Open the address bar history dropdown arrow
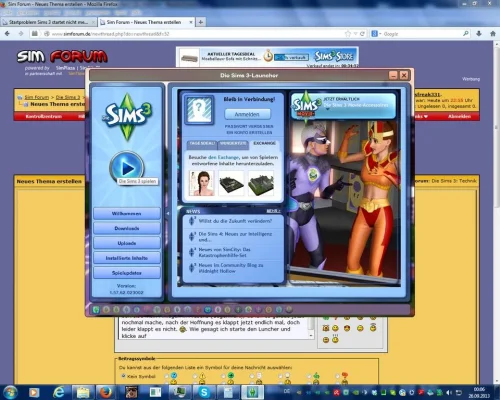Screen dimensions: 500x400 (x=355, y=34)
